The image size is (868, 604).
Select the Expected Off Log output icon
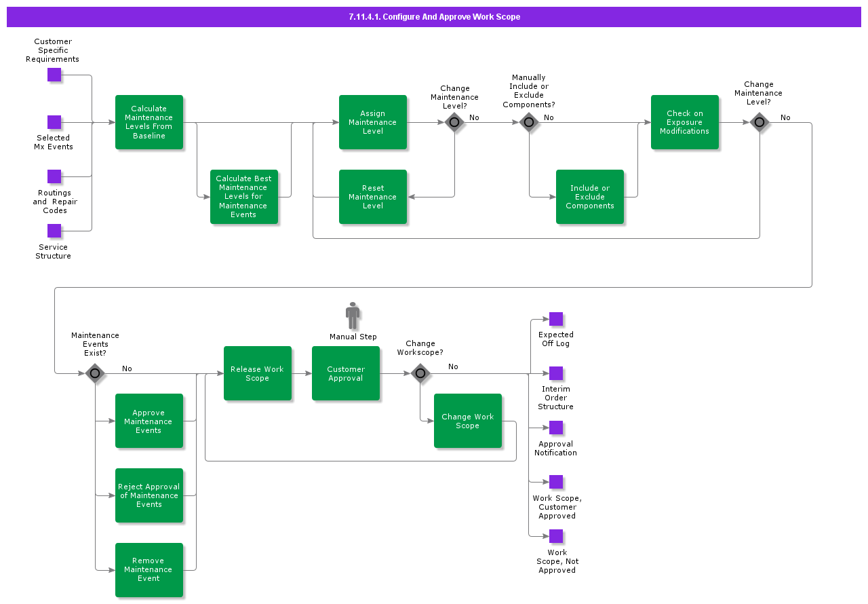556,318
